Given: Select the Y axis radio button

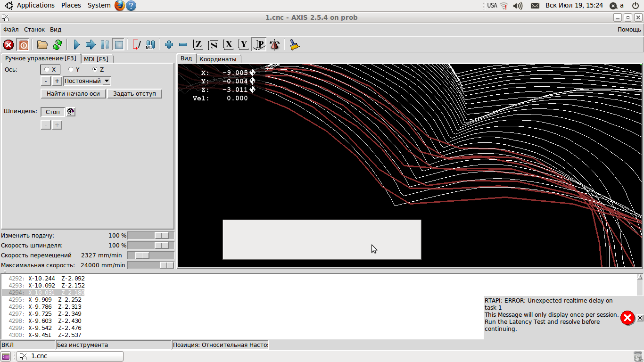Looking at the screenshot, I should click(71, 69).
